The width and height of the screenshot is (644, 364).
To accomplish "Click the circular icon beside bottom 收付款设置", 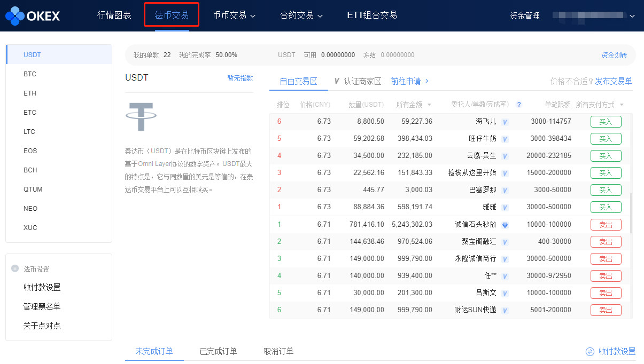I will [x=590, y=352].
